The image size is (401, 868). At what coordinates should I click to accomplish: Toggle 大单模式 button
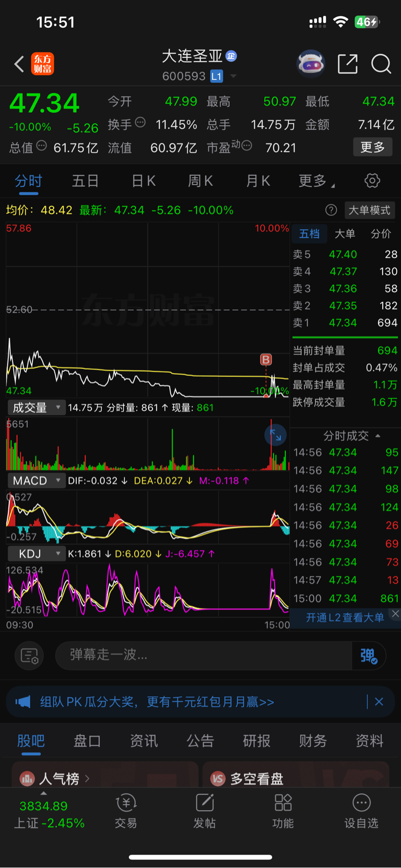coord(370,210)
